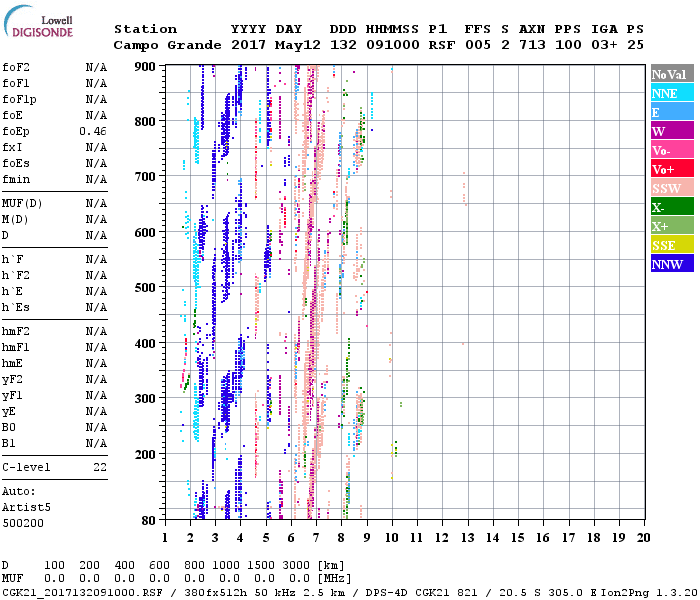
Task: Select the W purple legend swatch
Action: (x=672, y=131)
